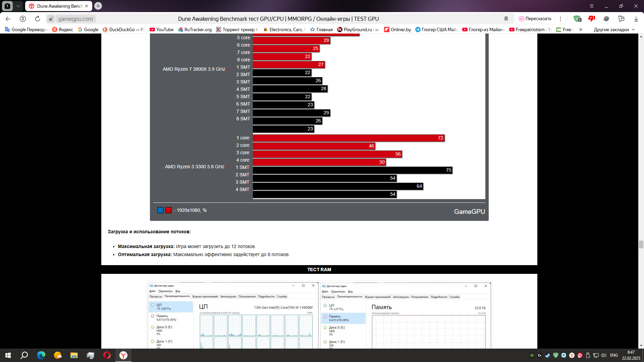Open the three-dot menu beside Пересказать
The width and height of the screenshot is (644, 362).
pos(560,19)
